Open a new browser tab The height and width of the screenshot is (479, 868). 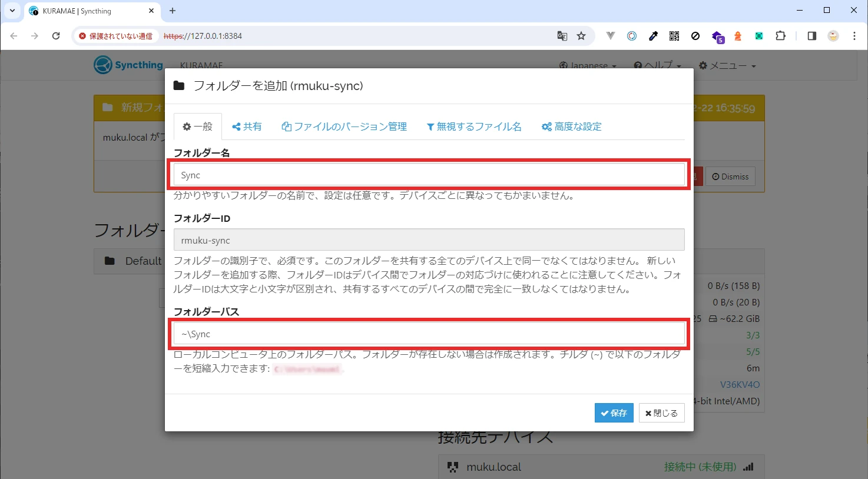tap(173, 11)
